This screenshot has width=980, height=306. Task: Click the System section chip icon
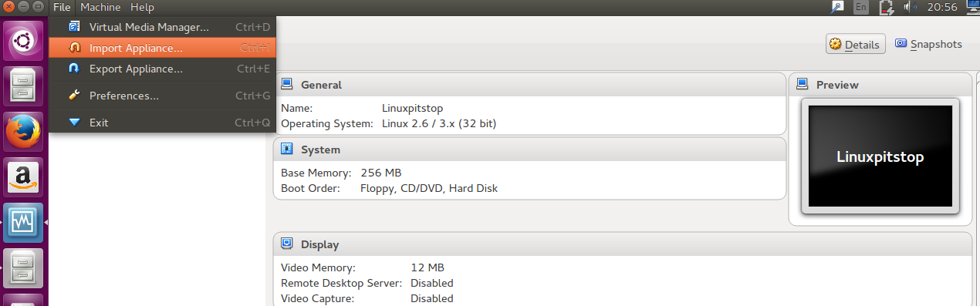[286, 149]
